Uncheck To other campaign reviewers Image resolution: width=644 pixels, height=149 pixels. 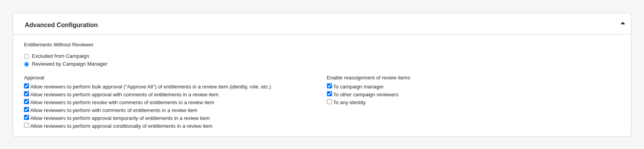pyautogui.click(x=329, y=94)
